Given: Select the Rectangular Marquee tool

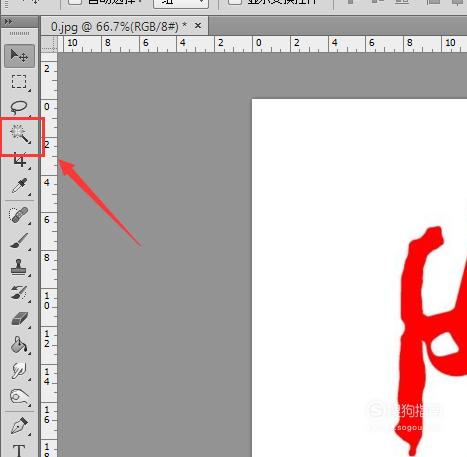Looking at the screenshot, I should [19, 82].
